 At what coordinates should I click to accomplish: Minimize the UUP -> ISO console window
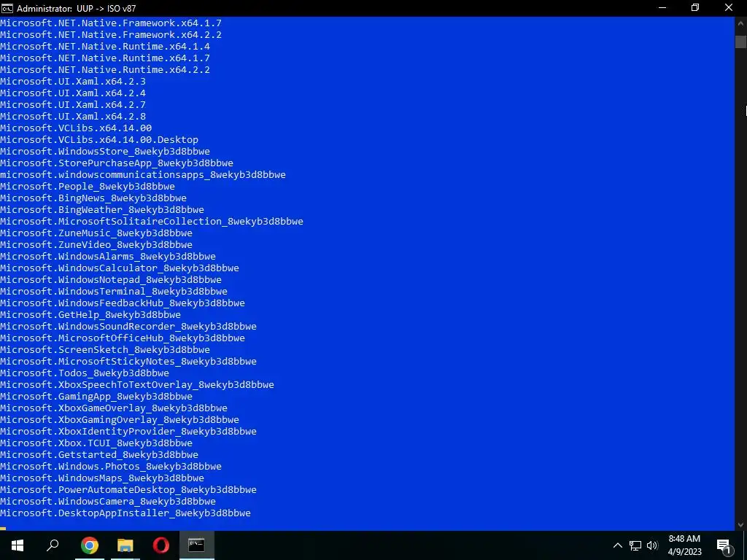pyautogui.click(x=662, y=8)
